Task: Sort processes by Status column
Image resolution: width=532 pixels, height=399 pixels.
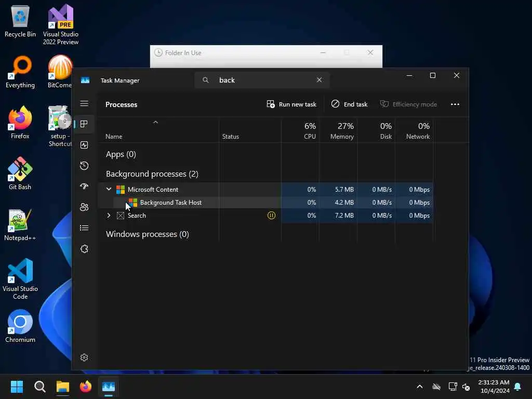Action: (230, 137)
